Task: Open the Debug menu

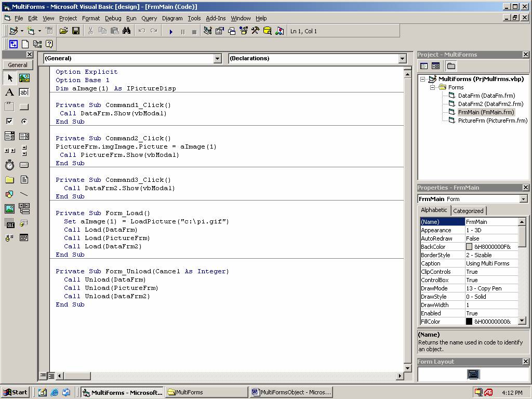Action: pos(113,18)
